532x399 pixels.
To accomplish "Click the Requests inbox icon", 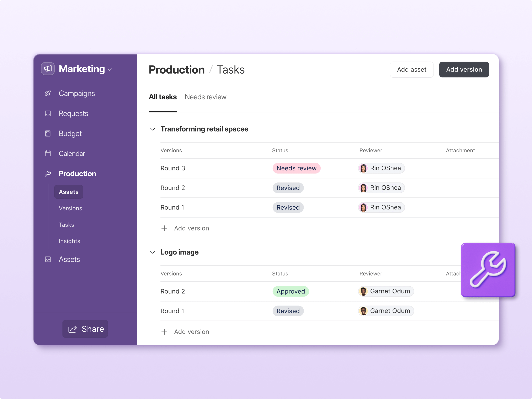I will pos(48,113).
